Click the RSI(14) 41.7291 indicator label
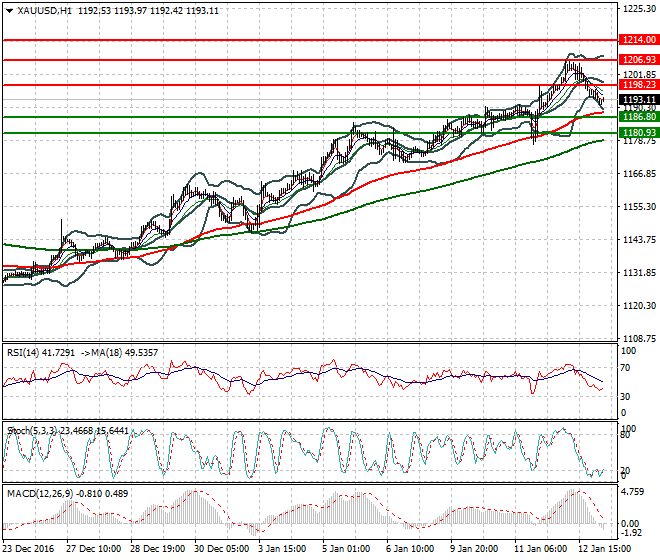The width and height of the screenshot is (660, 560). [41, 352]
